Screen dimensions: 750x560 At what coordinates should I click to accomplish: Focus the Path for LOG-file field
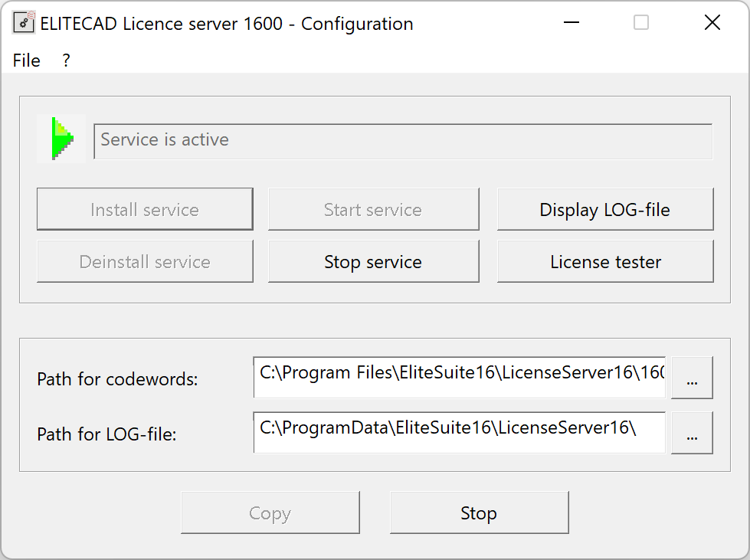(459, 432)
